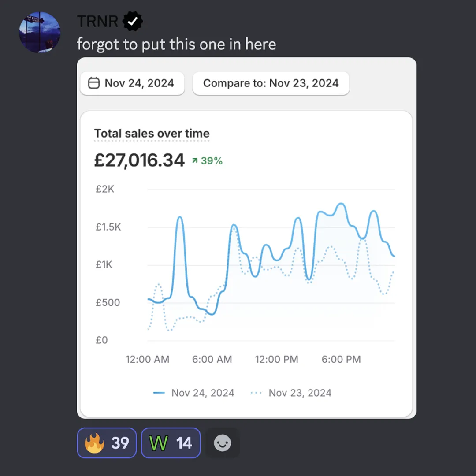This screenshot has width=476, height=476.
Task: Open the Compare to: Nov 23, 2024 selector
Action: (271, 83)
